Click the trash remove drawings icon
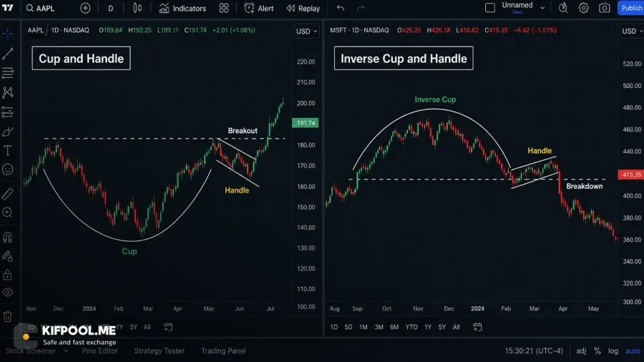644x362 pixels. 7,316
